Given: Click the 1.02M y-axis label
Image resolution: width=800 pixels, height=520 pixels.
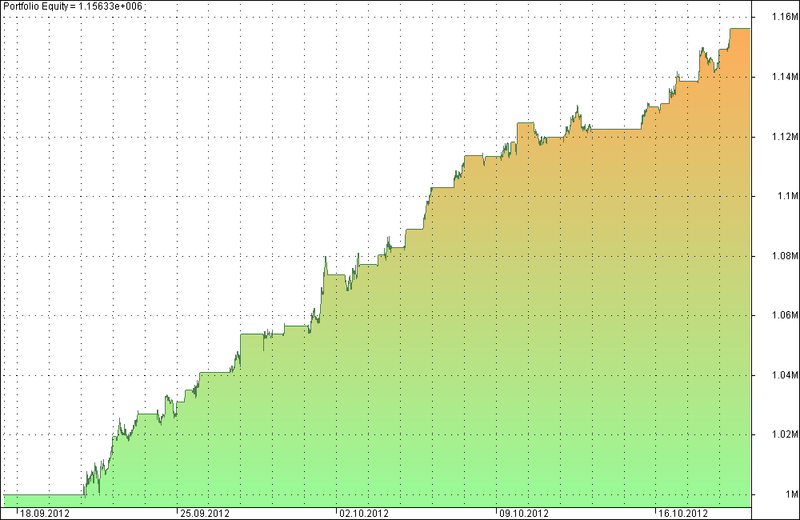Looking at the screenshot, I should 782,435.
